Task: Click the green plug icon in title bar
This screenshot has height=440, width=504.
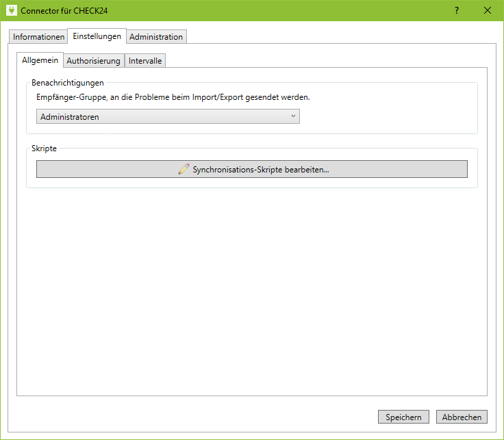Action: coord(10,11)
